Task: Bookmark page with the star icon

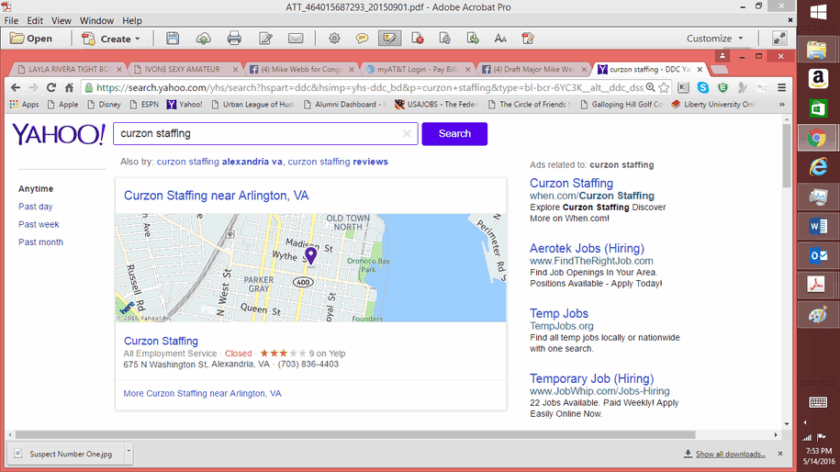Action: click(664, 87)
